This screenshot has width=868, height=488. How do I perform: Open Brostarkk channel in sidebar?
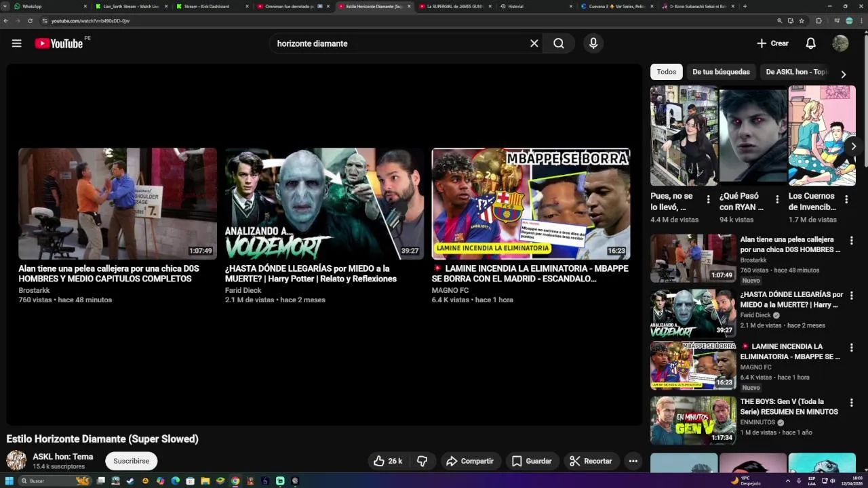click(x=753, y=260)
